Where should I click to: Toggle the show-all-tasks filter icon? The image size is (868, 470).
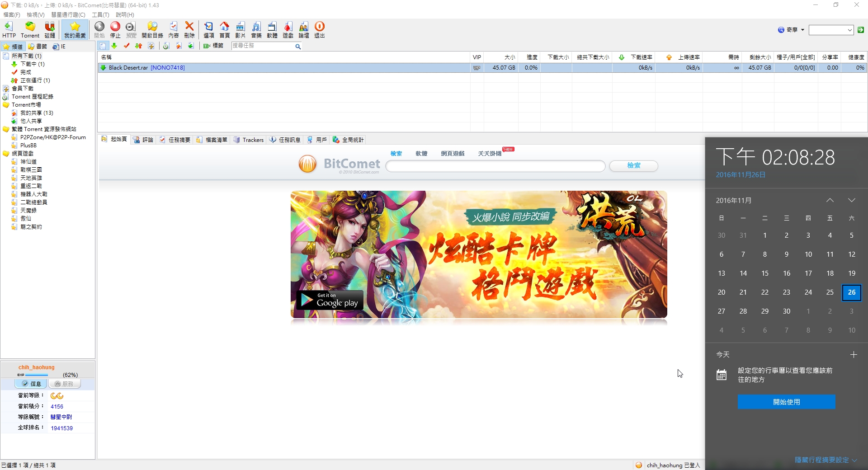point(103,46)
